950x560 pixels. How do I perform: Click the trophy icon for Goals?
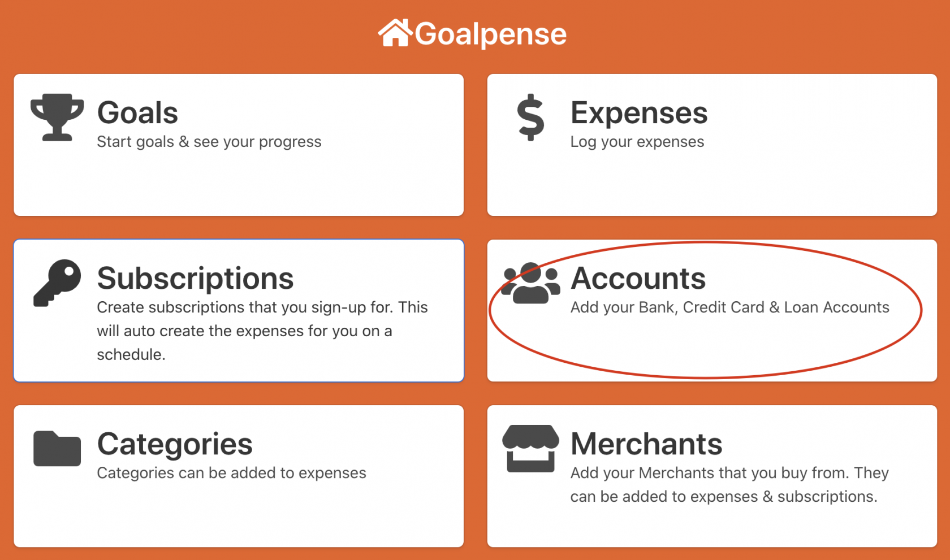click(57, 117)
